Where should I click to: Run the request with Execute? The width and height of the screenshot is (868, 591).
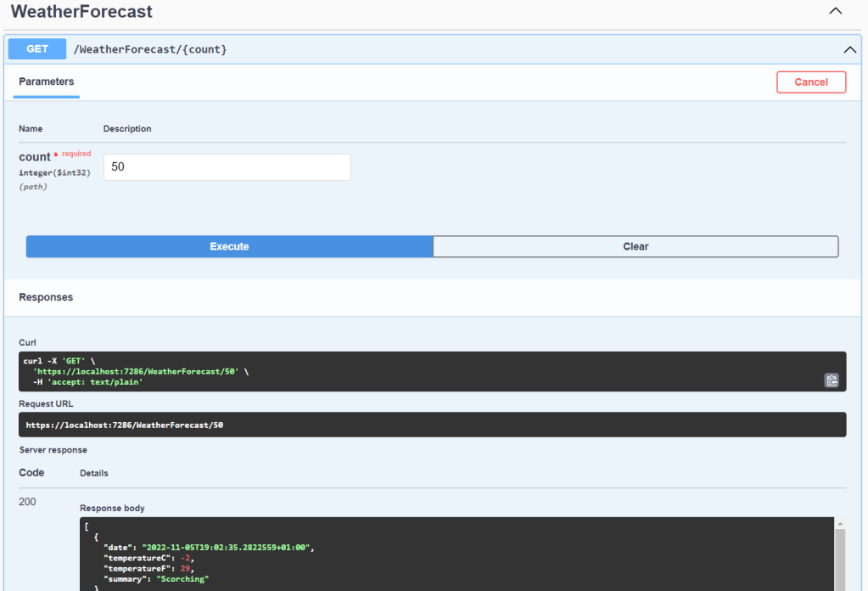click(x=229, y=246)
